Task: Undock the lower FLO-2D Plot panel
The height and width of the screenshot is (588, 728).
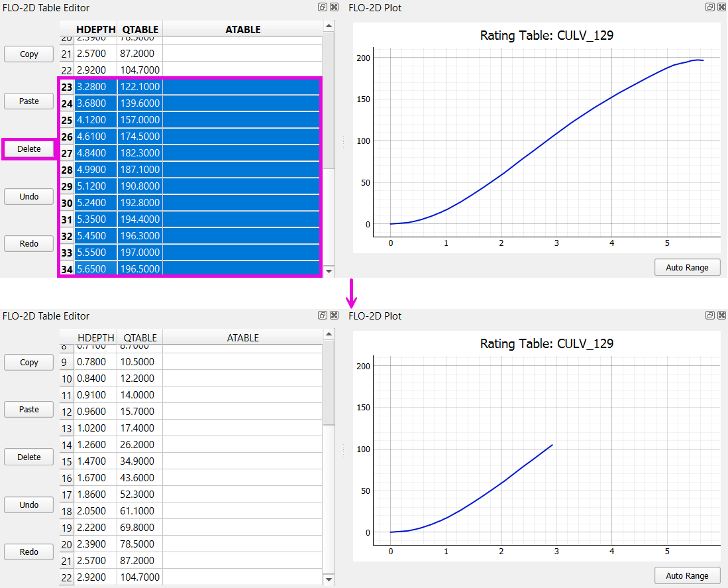Action: [x=709, y=316]
